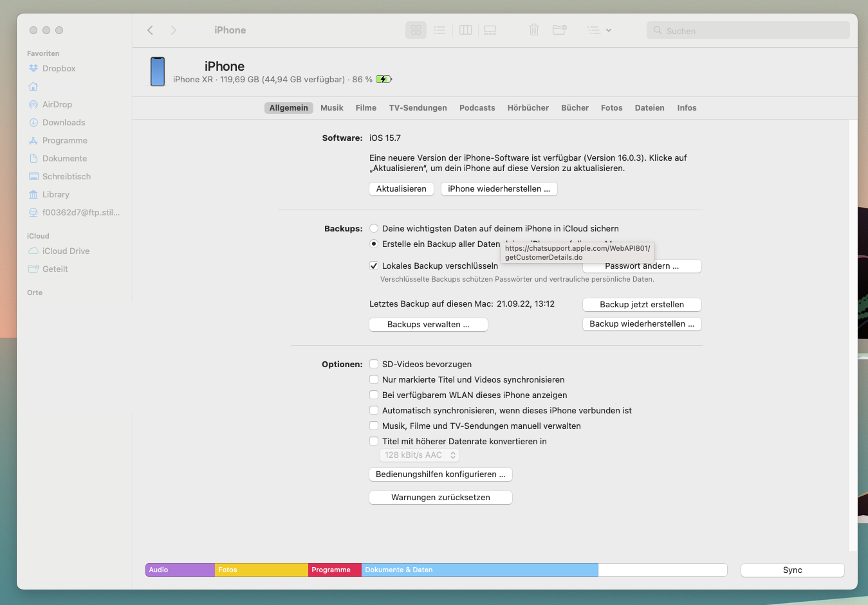Image resolution: width=868 pixels, height=605 pixels.
Task: Click the new folder toolbar icon
Action: pyautogui.click(x=560, y=30)
